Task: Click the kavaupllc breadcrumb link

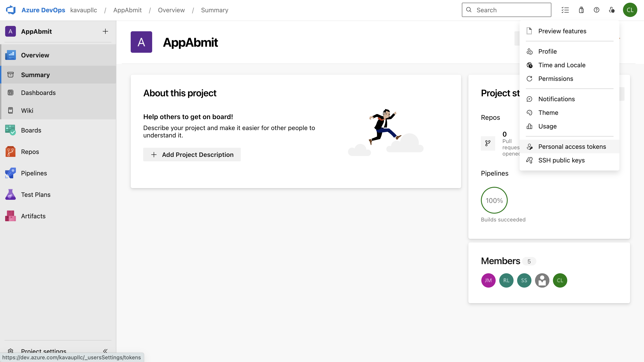Action: pyautogui.click(x=83, y=10)
